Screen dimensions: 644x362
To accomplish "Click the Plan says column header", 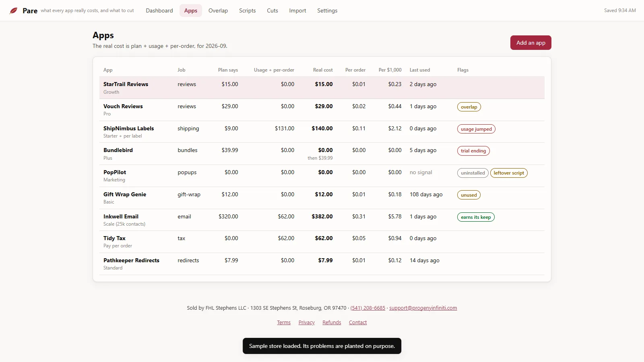I will pos(228,70).
